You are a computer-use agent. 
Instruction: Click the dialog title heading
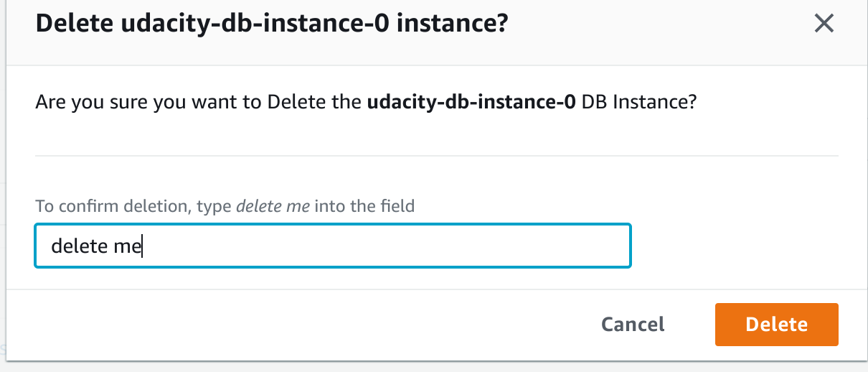(x=272, y=24)
